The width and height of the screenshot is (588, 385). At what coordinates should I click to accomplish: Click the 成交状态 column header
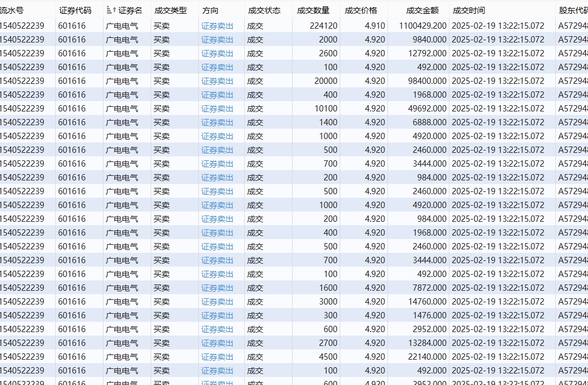click(264, 10)
